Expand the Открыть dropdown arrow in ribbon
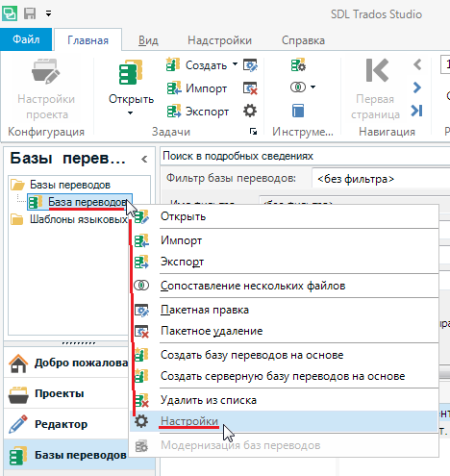 130,113
